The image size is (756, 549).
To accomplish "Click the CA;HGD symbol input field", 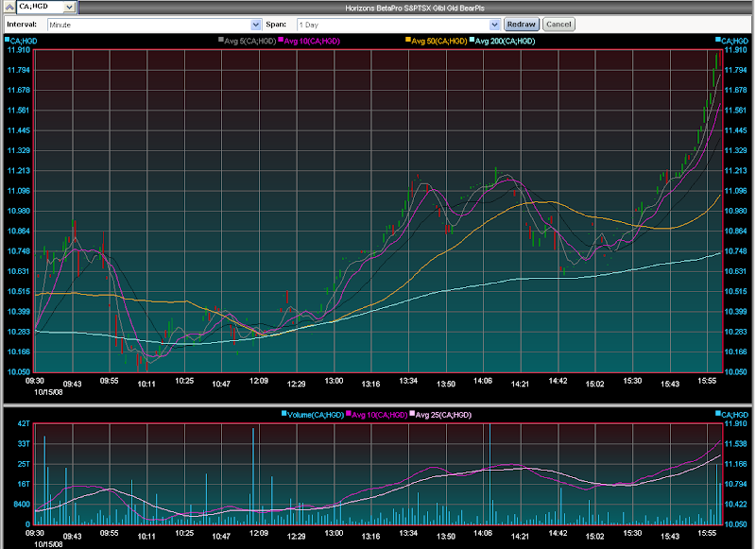I will pos(41,7).
